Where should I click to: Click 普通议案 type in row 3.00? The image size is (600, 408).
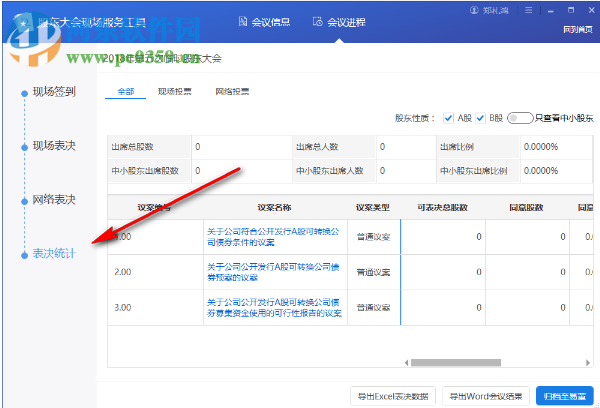click(373, 308)
